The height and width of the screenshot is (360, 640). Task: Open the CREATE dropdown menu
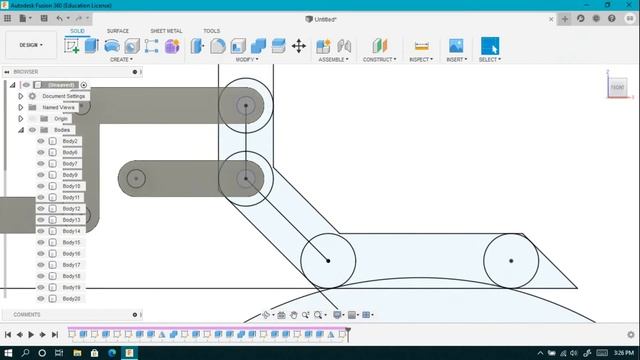(x=121, y=60)
